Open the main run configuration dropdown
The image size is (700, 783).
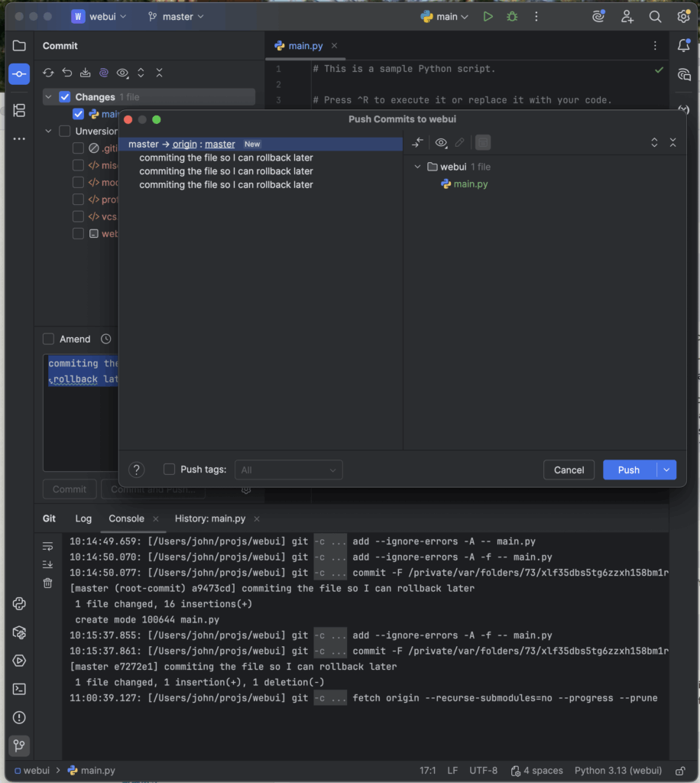[445, 17]
